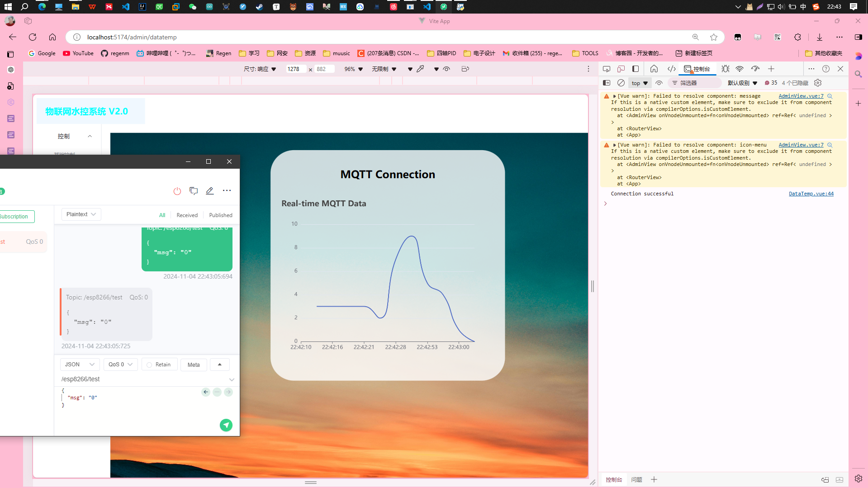Toggle the console sidebar panel icon
This screenshot has width=868, height=488.
point(607,83)
